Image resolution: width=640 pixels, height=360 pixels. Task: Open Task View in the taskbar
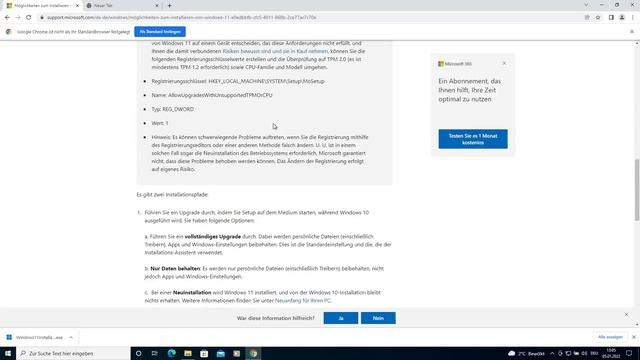[155, 353]
